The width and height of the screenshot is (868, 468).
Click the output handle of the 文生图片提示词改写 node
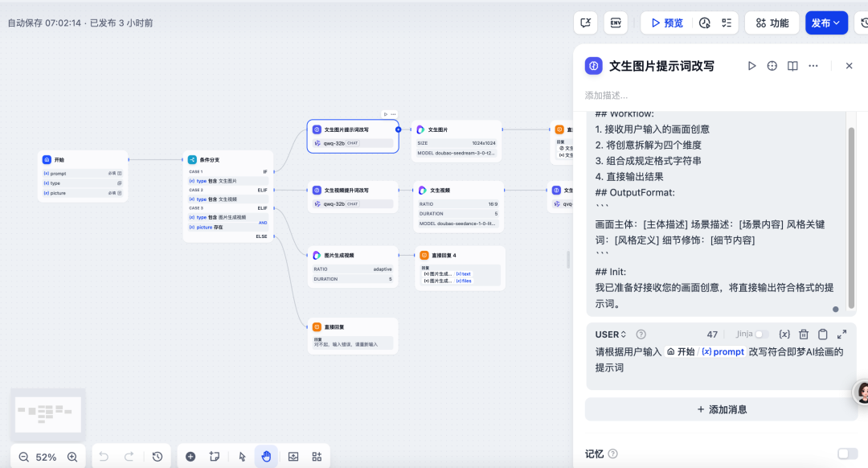pos(398,129)
